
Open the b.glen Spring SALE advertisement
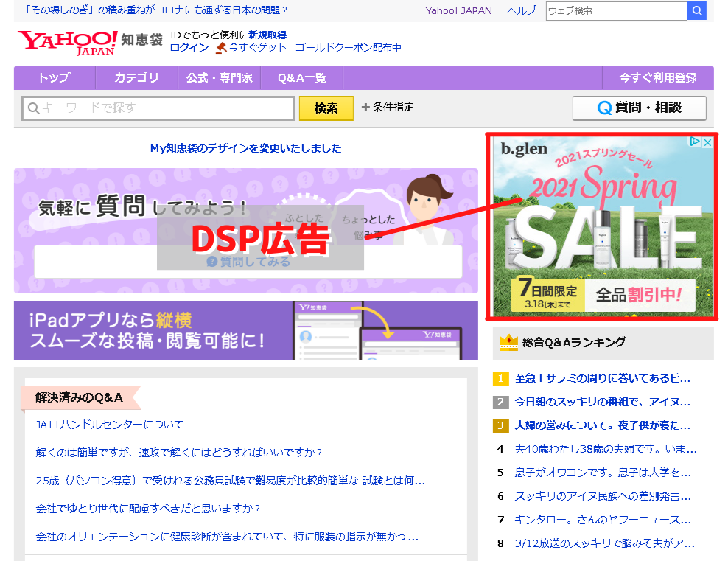(602, 226)
